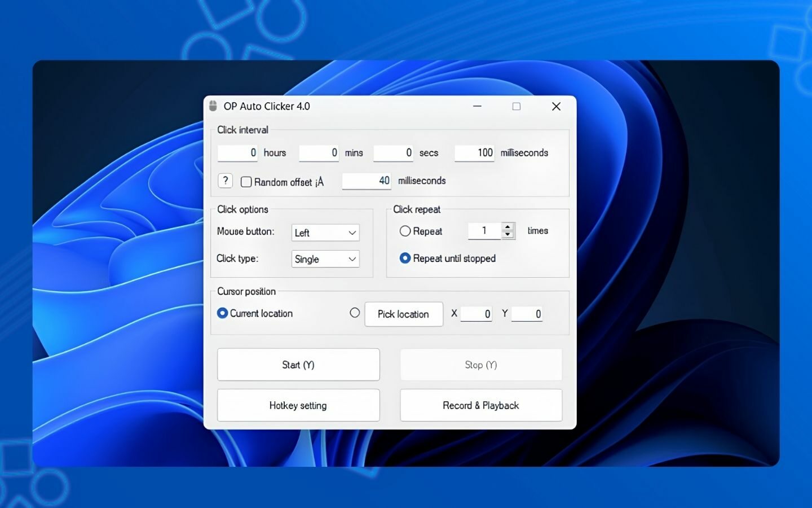Minimize the OP Auto Clicker window

[477, 106]
